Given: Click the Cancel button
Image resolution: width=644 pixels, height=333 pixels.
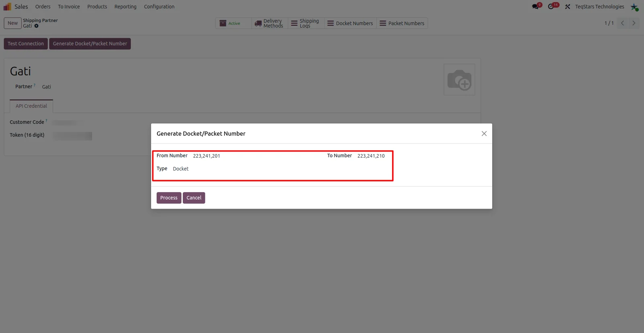Looking at the screenshot, I should (x=194, y=198).
